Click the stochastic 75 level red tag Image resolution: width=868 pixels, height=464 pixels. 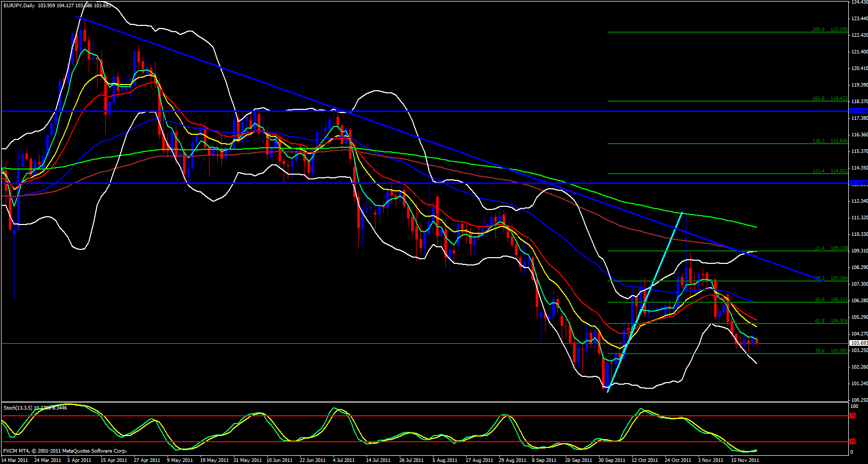pyautogui.click(x=853, y=416)
